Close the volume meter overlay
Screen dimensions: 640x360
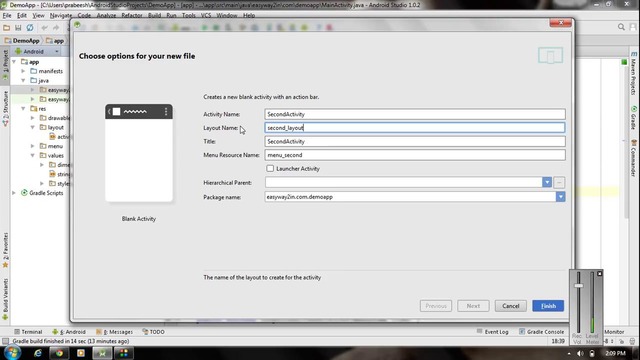coord(599,273)
